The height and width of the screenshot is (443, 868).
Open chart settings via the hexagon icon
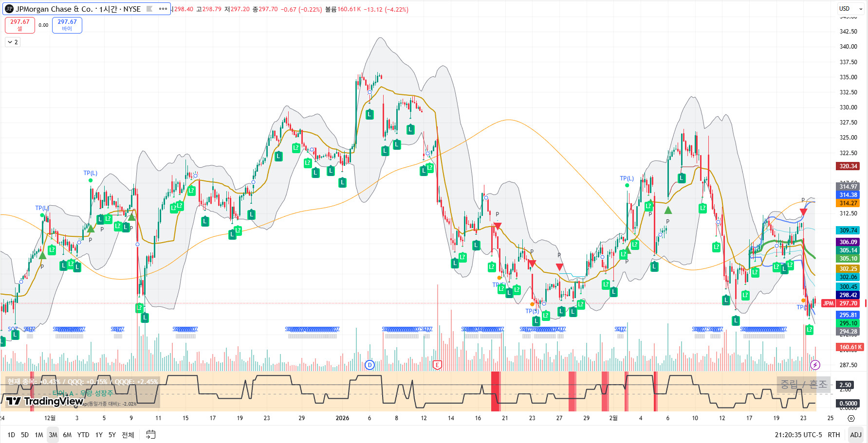pos(851,418)
